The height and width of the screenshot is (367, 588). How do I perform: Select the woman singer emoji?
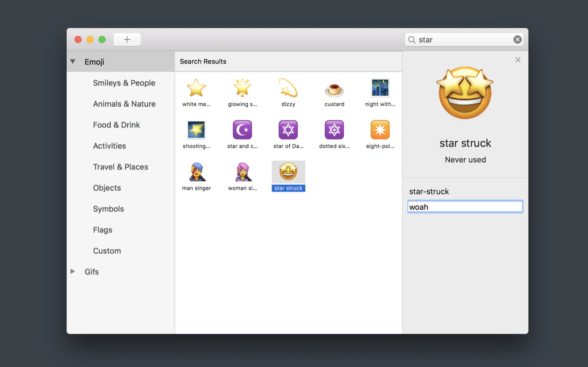[x=242, y=172]
